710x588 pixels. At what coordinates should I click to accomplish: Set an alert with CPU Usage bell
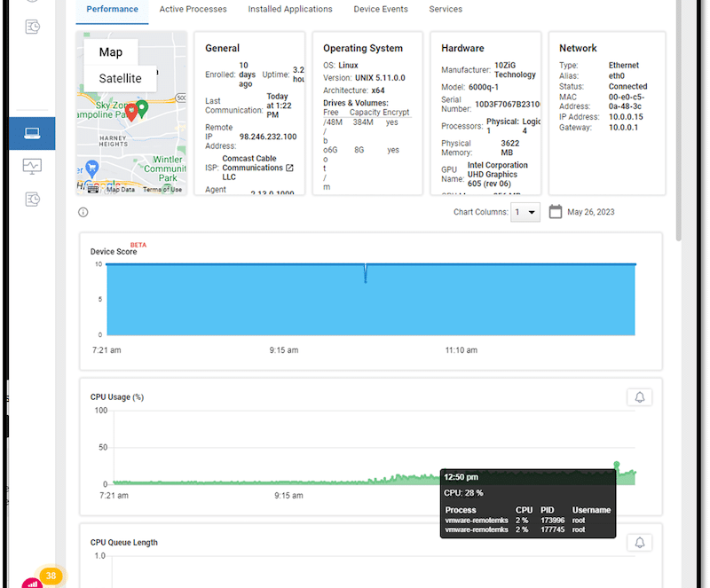[639, 397]
